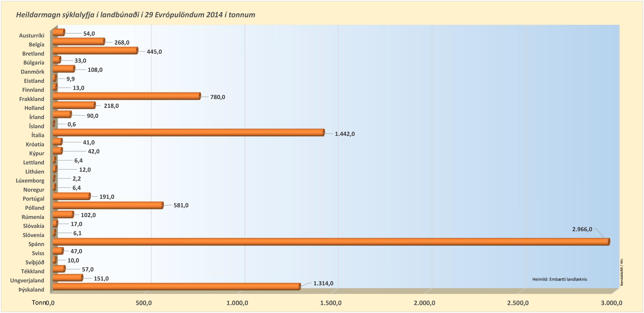Click the 1.314,0 data label
This screenshot has width=644, height=313.
pos(323,283)
